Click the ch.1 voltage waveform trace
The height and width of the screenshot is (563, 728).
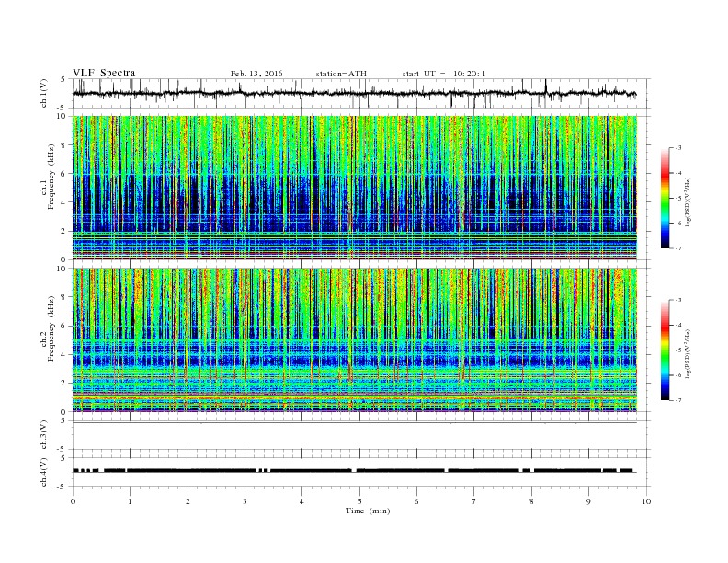pos(354,93)
